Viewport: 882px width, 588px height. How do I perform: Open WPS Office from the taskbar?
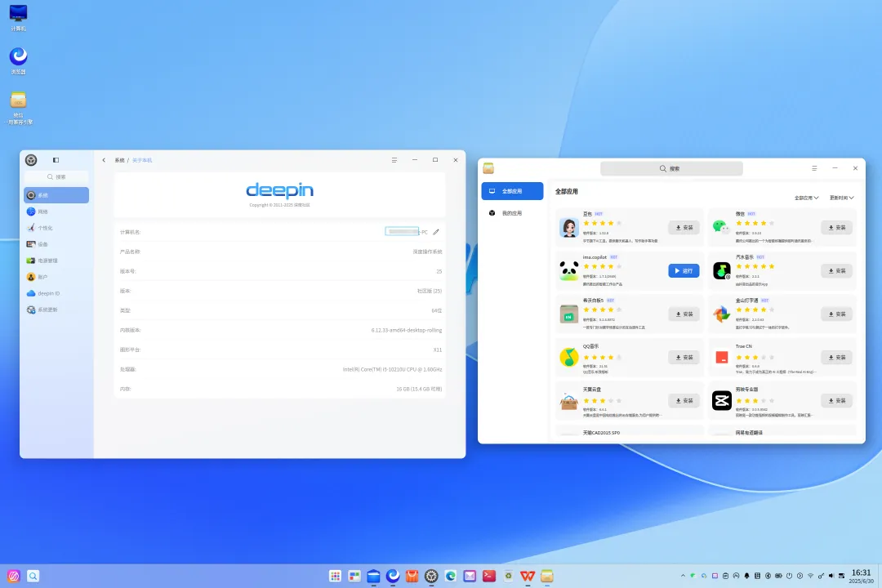[x=528, y=576]
